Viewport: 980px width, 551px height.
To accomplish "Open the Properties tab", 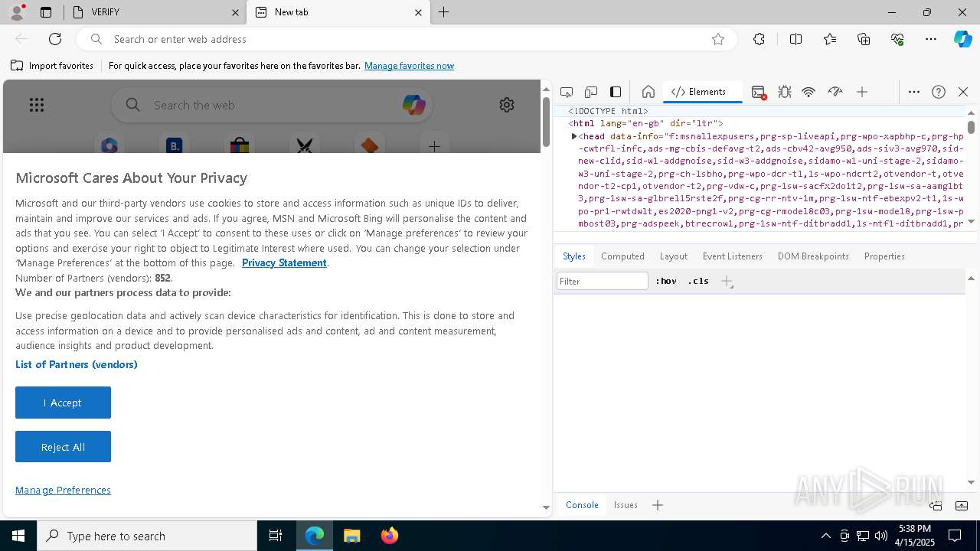I will [x=884, y=256].
